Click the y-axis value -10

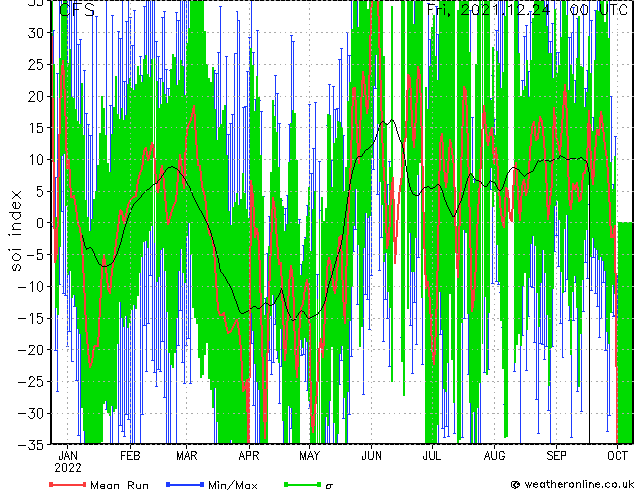pyautogui.click(x=31, y=286)
